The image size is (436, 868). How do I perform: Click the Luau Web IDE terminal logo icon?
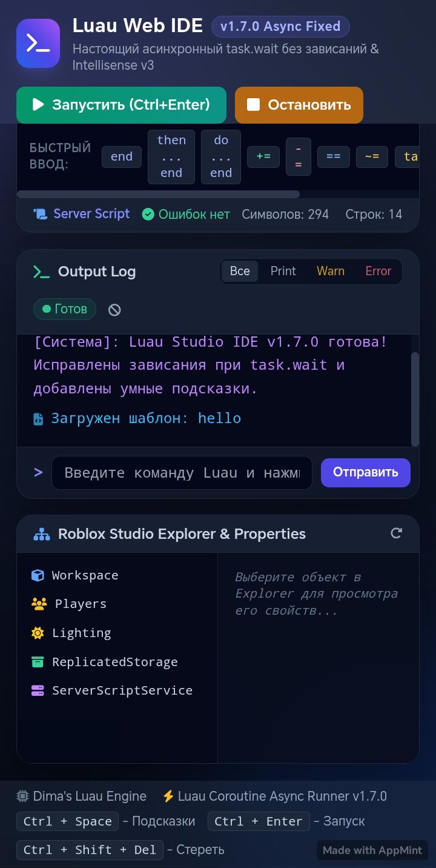pyautogui.click(x=38, y=43)
